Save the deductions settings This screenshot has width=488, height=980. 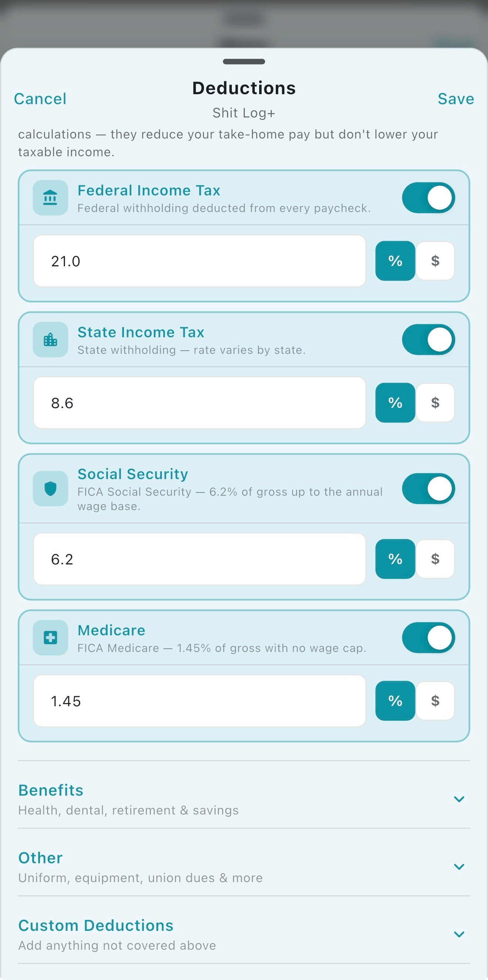(455, 99)
